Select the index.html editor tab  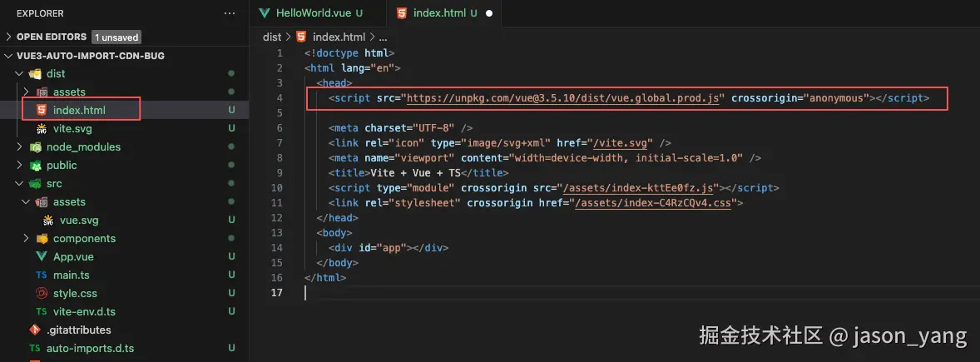coord(444,12)
